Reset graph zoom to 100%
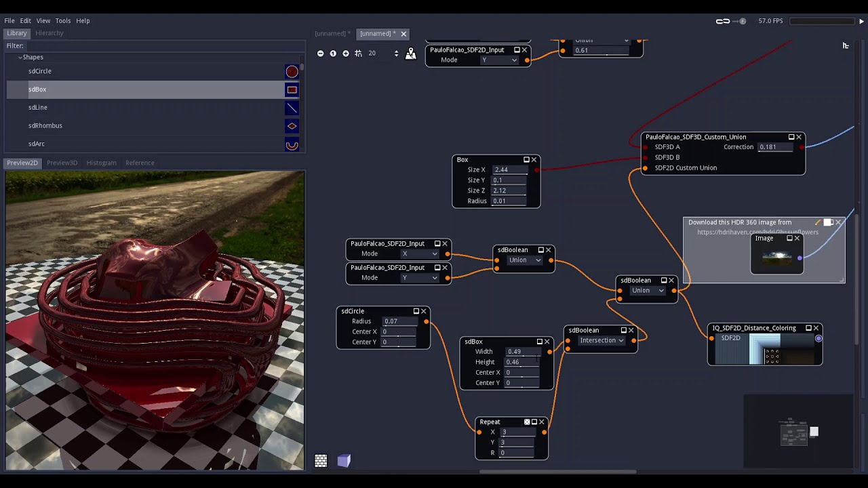The width and height of the screenshot is (868, 488). [x=333, y=54]
